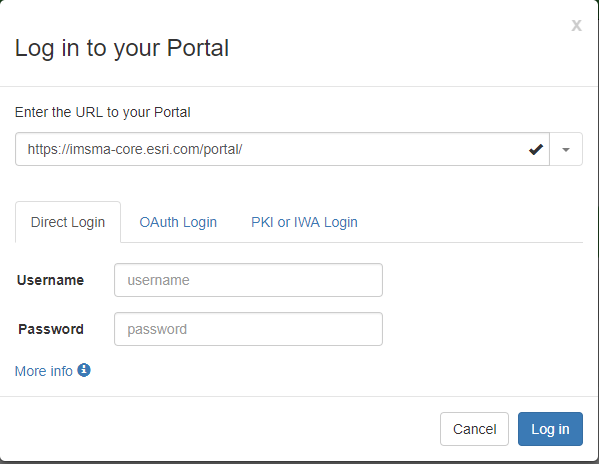
Task: Click blank footer area beside Cancel button
Action: 220,429
